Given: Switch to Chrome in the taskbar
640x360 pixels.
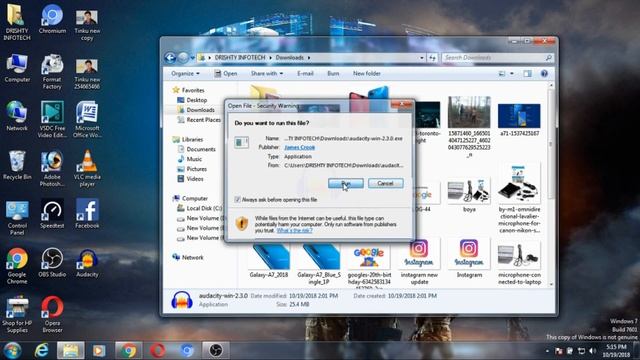Looking at the screenshot, I should pos(128,350).
